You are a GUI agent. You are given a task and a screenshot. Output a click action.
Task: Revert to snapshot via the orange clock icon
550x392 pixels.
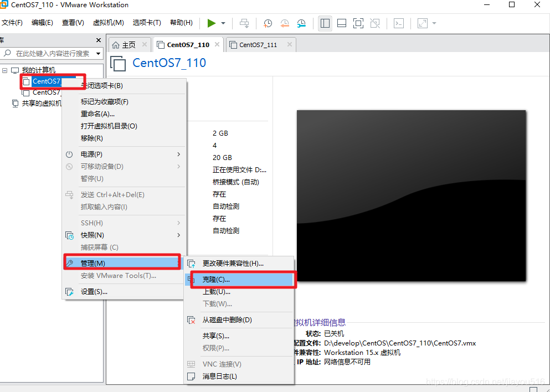point(285,23)
